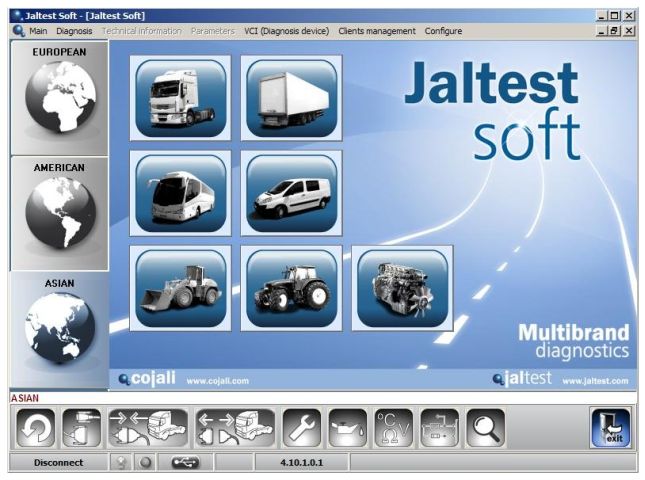Screen dimensions: 645x480
Task: Open the °C Ω V measurements icon
Action: click(394, 428)
